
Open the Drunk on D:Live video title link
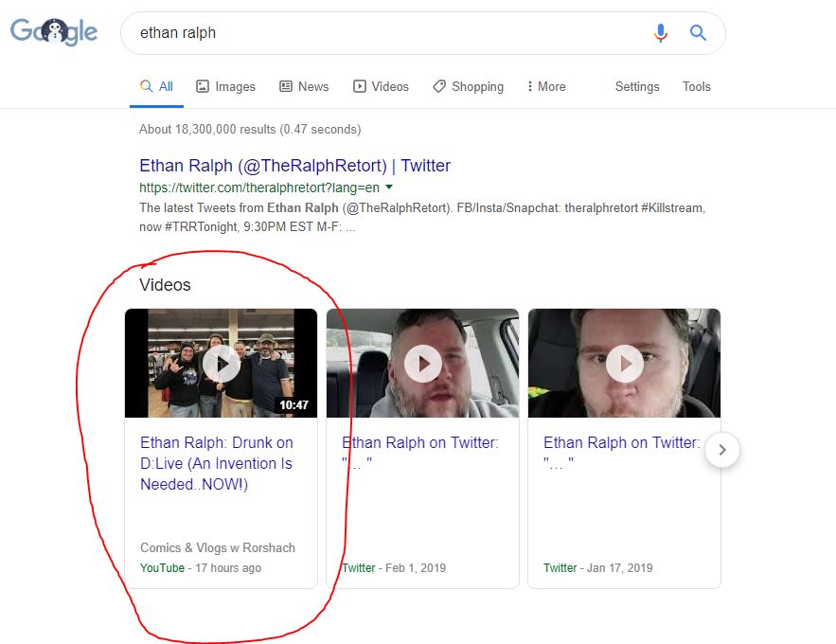tap(217, 463)
